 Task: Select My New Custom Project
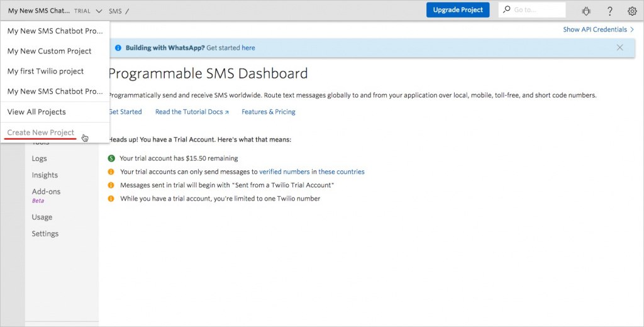(49, 51)
